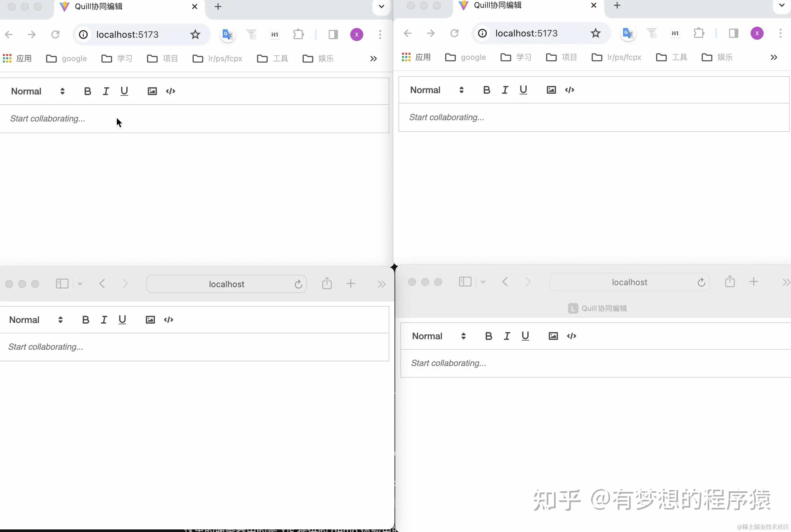
Task: Insert a code block in the top-right editor
Action: pyautogui.click(x=569, y=90)
